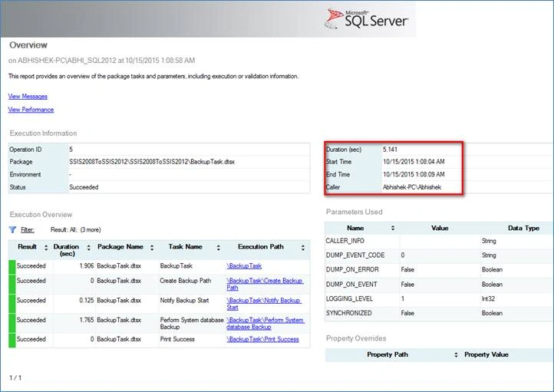The height and width of the screenshot is (392, 554).
Task: Open \BackupTask\Print Success link
Action: click(x=262, y=339)
